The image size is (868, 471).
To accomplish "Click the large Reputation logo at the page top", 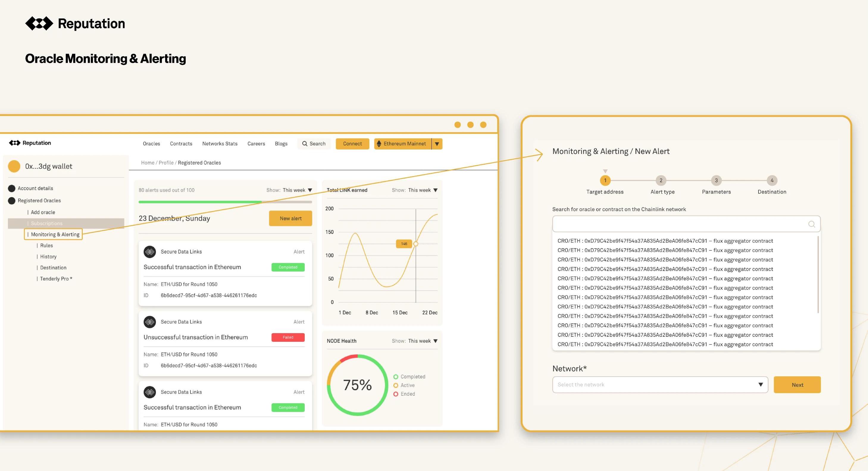I will (75, 24).
